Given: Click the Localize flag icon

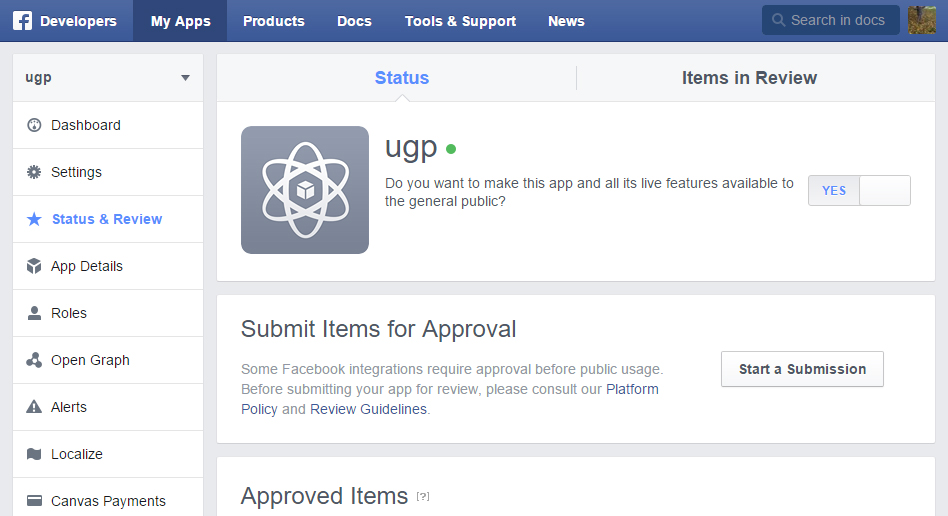Looking at the screenshot, I should coord(34,454).
